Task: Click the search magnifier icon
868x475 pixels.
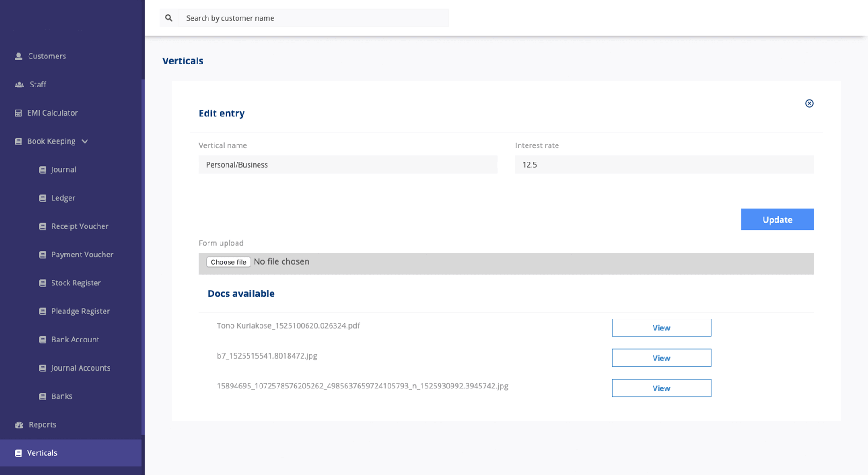Action: pos(168,18)
